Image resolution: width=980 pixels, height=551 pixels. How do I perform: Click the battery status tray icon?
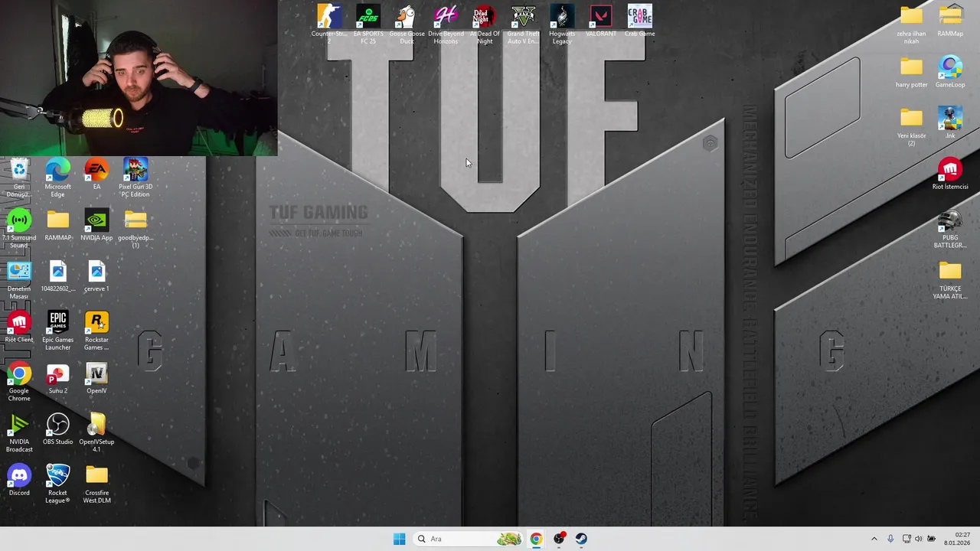pyautogui.click(x=932, y=539)
